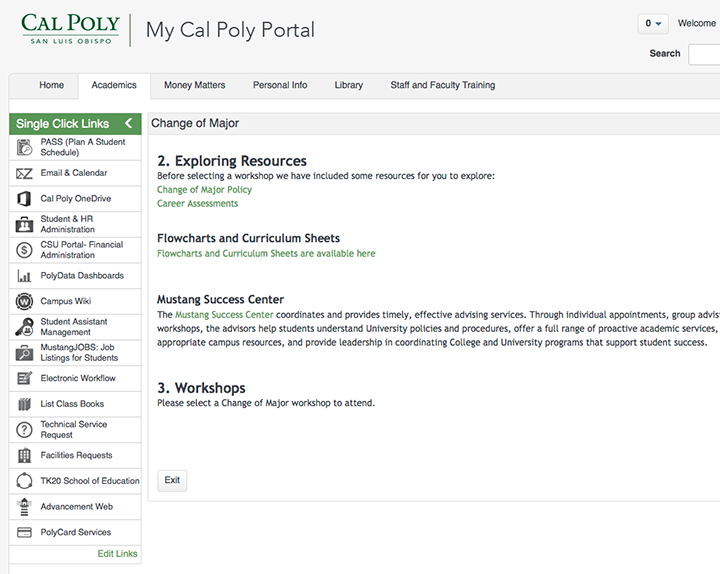This screenshot has height=574, width=720.
Task: Open the PASS schedule planner icon
Action: click(x=24, y=147)
